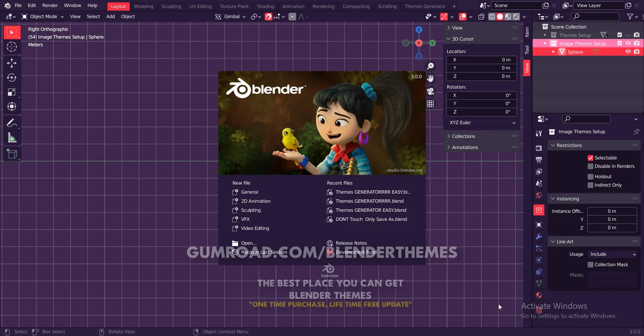The image size is (644, 336).
Task: Toggle camera view icon in viewport
Action: (x=430, y=91)
